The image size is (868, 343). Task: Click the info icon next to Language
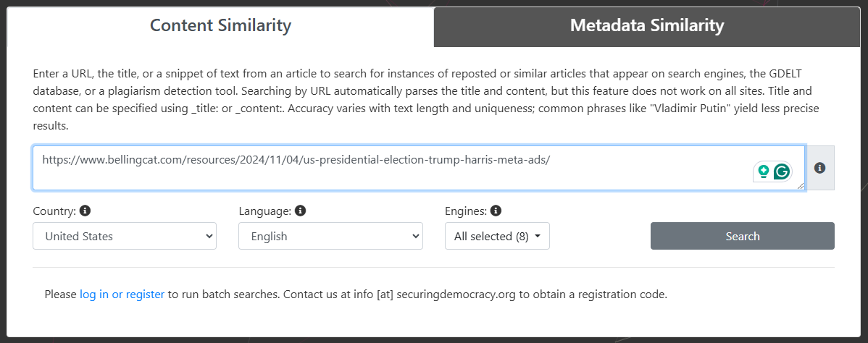coord(300,211)
